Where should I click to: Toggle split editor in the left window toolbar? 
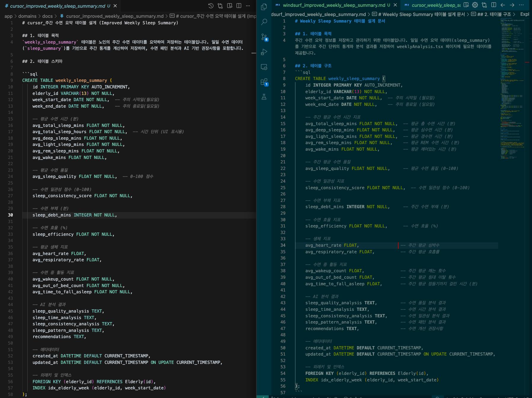coord(239,6)
